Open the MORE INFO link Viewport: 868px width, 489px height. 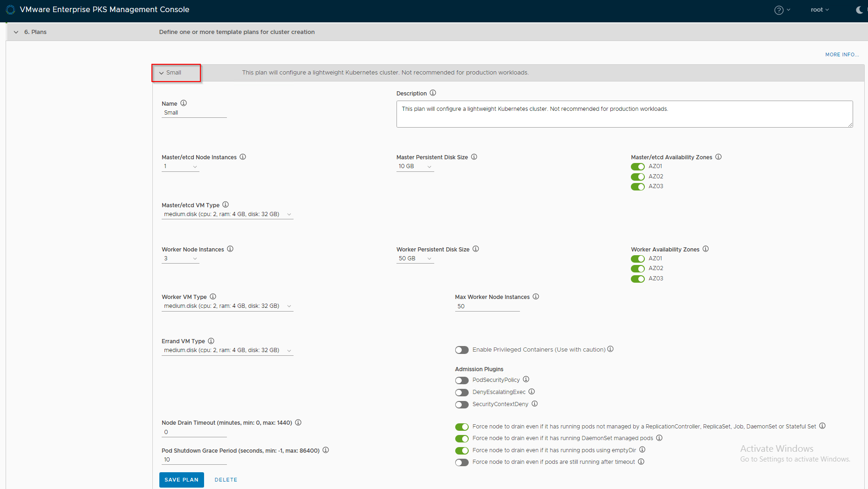[842, 54]
